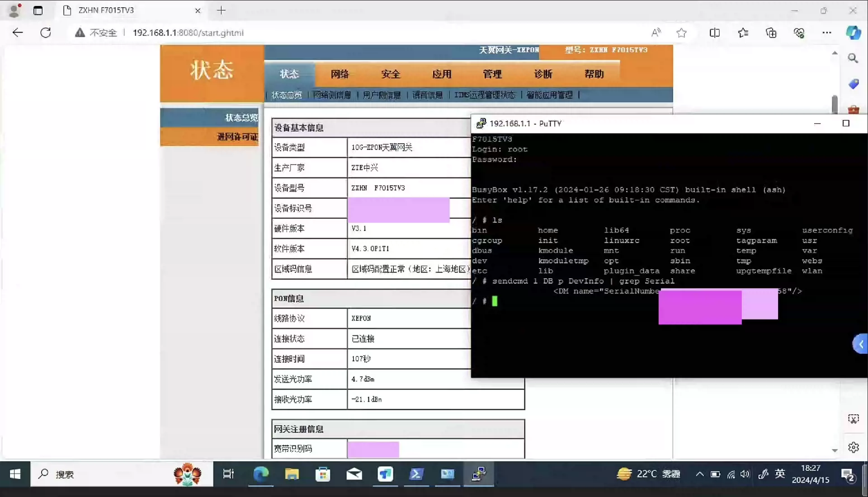
Task: Select the 安全 main tab
Action: [x=391, y=74]
